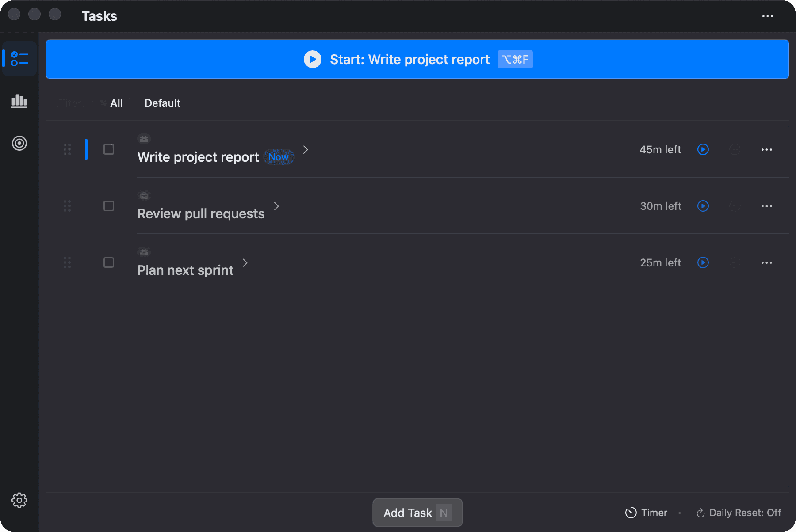Viewport: 796px width, 532px height.
Task: Open the Timer button in footer
Action: 646,513
